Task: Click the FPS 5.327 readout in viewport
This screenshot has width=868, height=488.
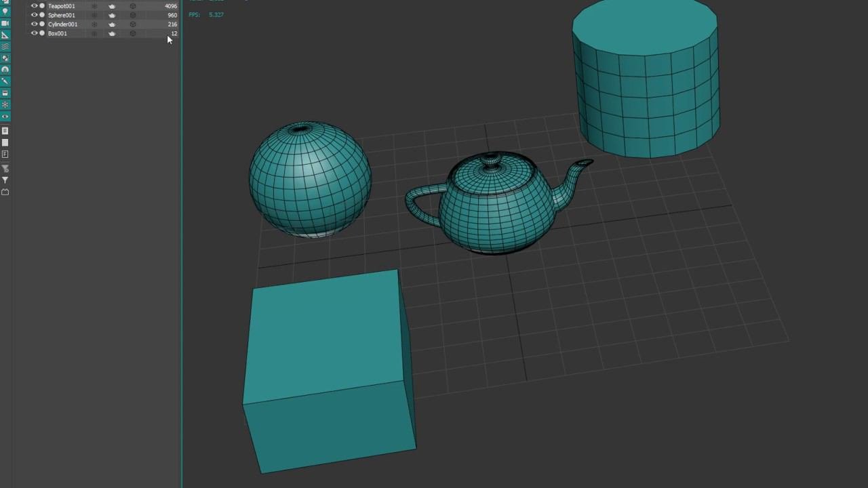Action: pos(206,14)
